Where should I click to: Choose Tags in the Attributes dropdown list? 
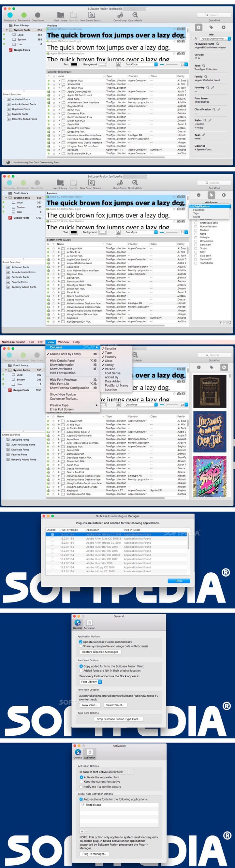click(x=196, y=213)
